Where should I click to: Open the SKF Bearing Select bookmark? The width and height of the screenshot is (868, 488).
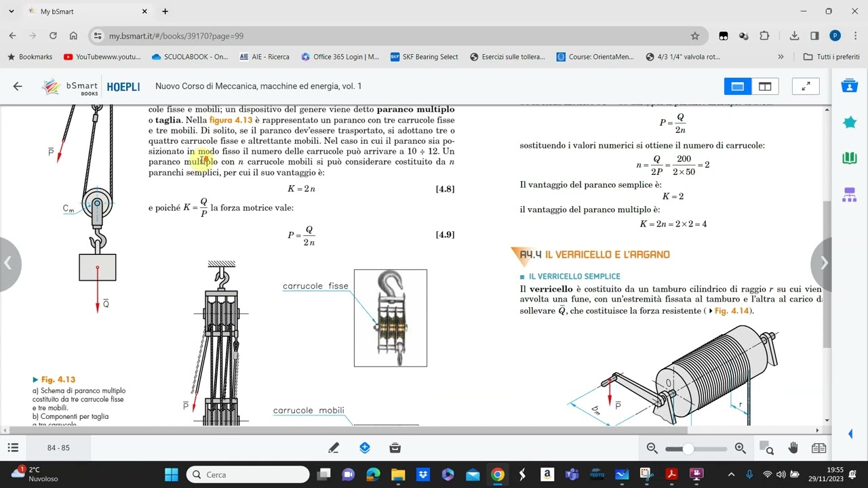(x=425, y=57)
